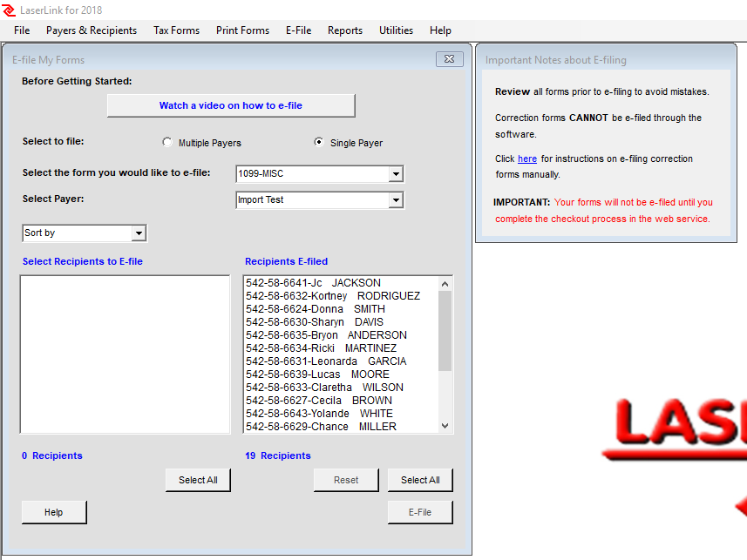Click Select All under Recipients to E-file

[198, 480]
